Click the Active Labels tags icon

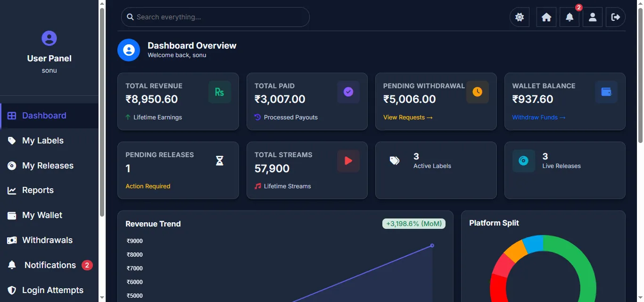coord(395,161)
